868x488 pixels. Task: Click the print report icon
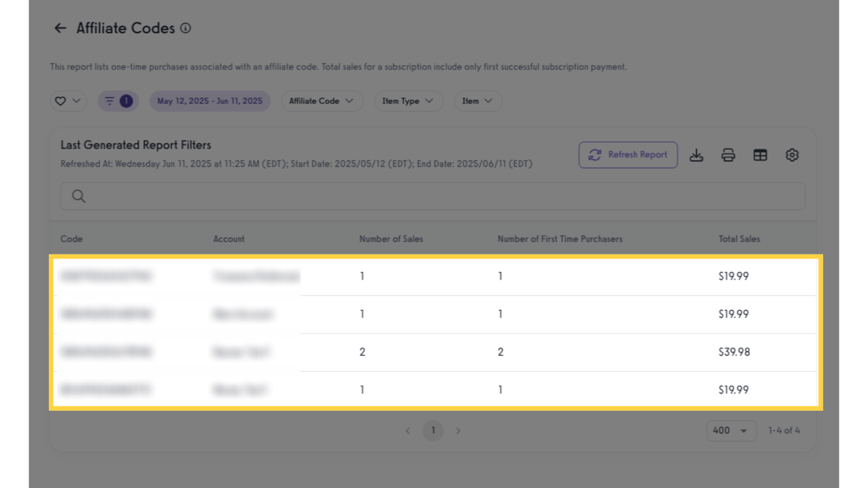pyautogui.click(x=728, y=155)
